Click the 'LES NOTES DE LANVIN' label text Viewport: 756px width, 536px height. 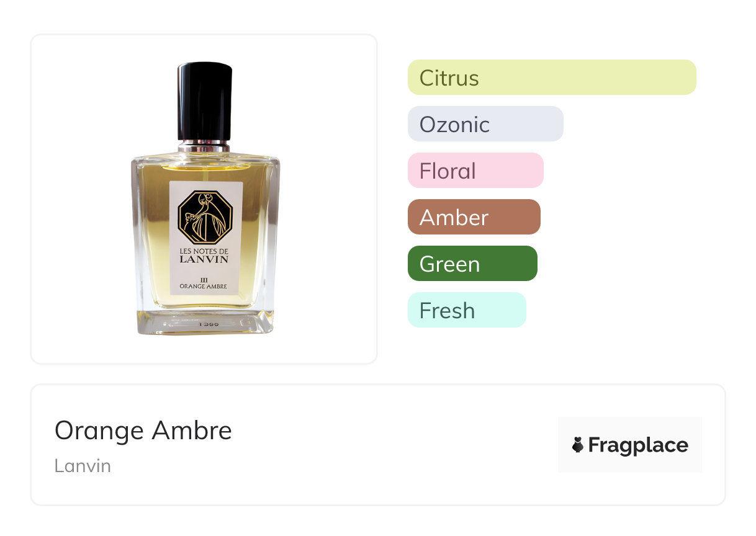205,255
